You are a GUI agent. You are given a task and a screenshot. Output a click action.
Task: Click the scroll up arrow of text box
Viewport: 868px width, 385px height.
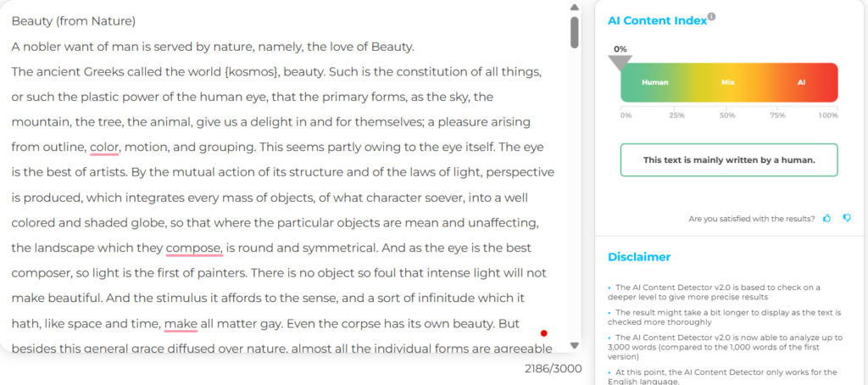tap(575, 7)
